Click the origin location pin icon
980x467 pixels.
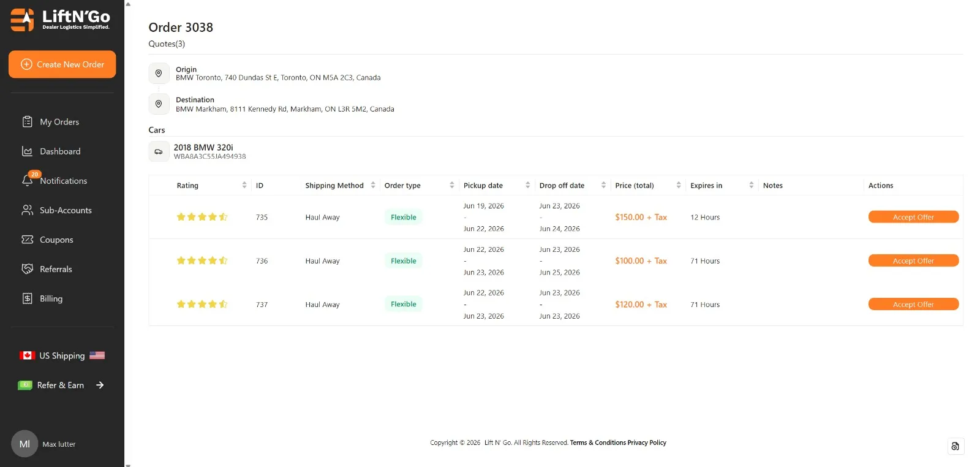[159, 73]
